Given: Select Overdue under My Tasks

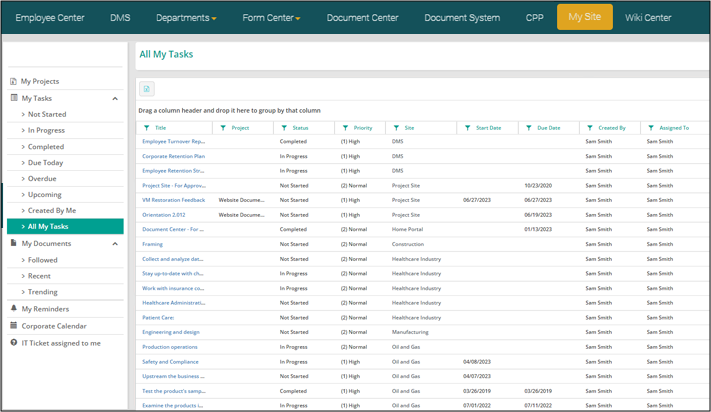Looking at the screenshot, I should [x=43, y=179].
